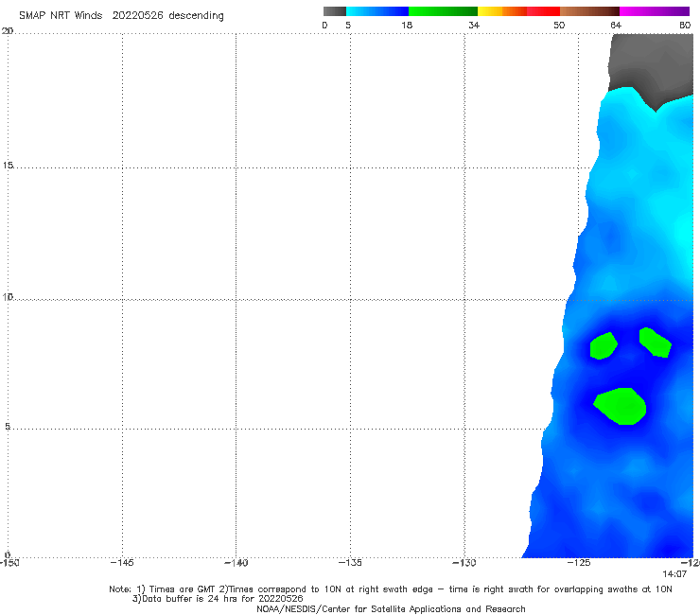
Task: Click the gray segment of the color scale
Action: point(335,11)
